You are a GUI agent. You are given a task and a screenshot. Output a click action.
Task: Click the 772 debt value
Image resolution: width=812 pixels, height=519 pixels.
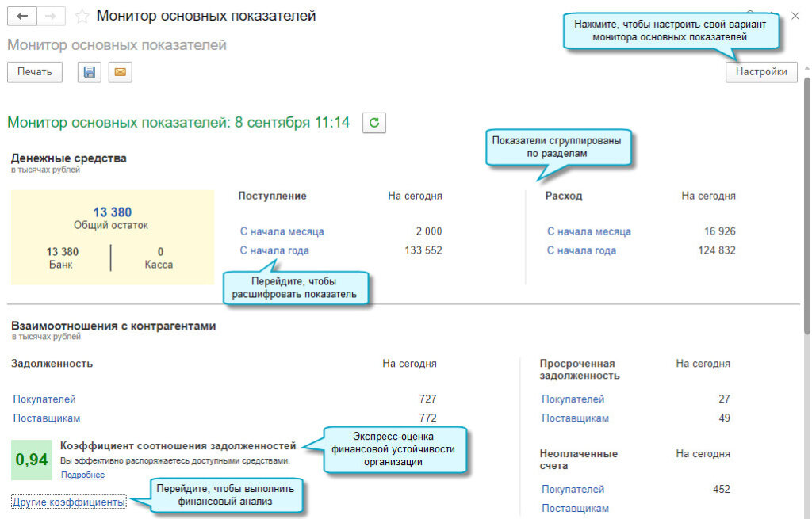(427, 418)
